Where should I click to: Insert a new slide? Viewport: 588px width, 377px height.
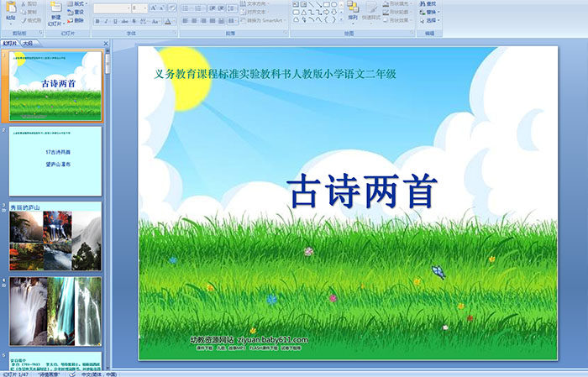coord(56,14)
